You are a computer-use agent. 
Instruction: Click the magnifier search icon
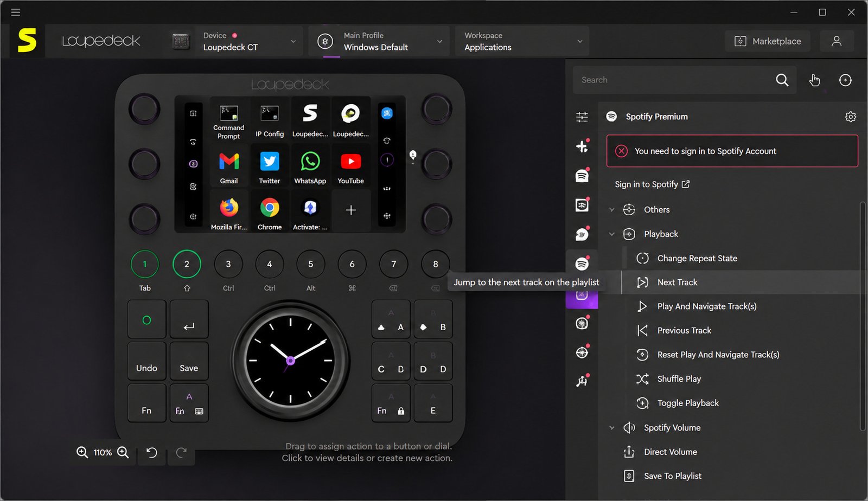[x=782, y=80]
